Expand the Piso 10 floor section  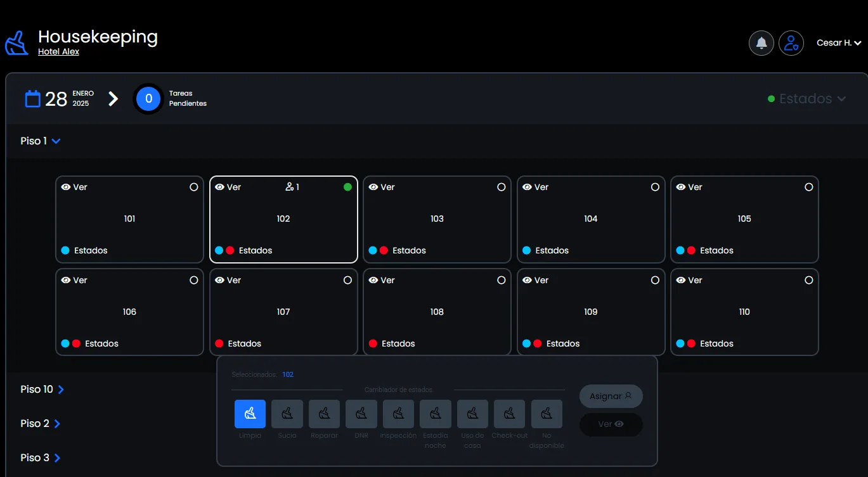42,389
